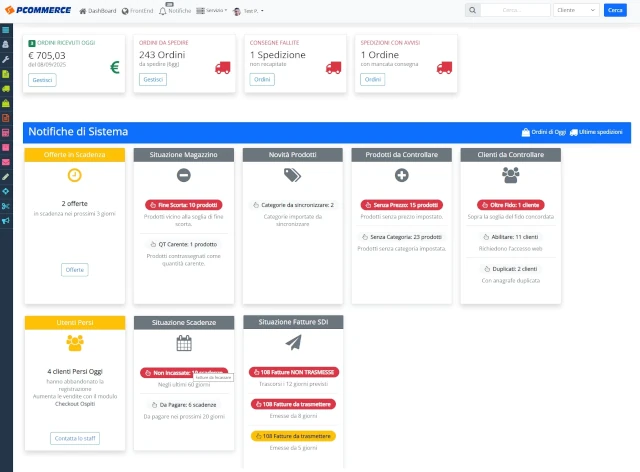This screenshot has height=472, width=640.
Task: Click the calendar icon in Situazione Scadenze
Action: coord(184,343)
